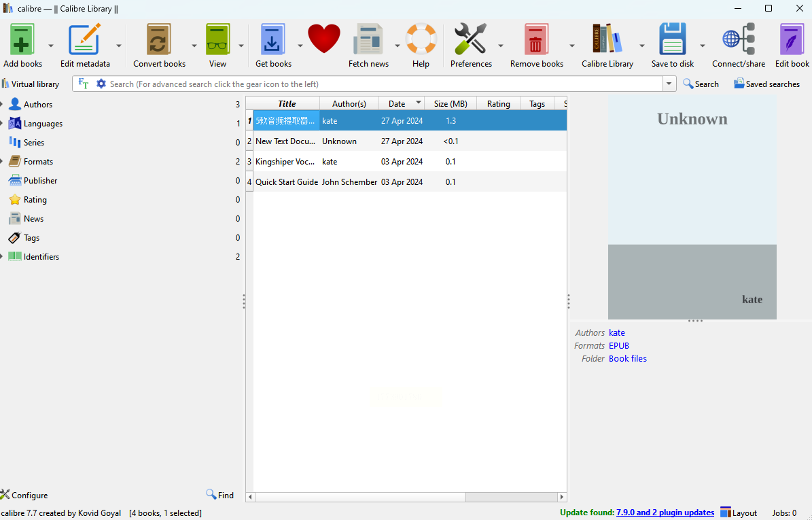Click the Series category icon
Viewport: 812px width, 520px height.
15,142
